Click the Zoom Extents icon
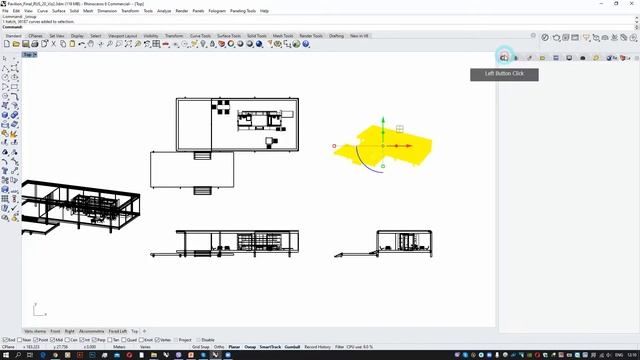The height and width of the screenshot is (360, 640). (x=128, y=44)
